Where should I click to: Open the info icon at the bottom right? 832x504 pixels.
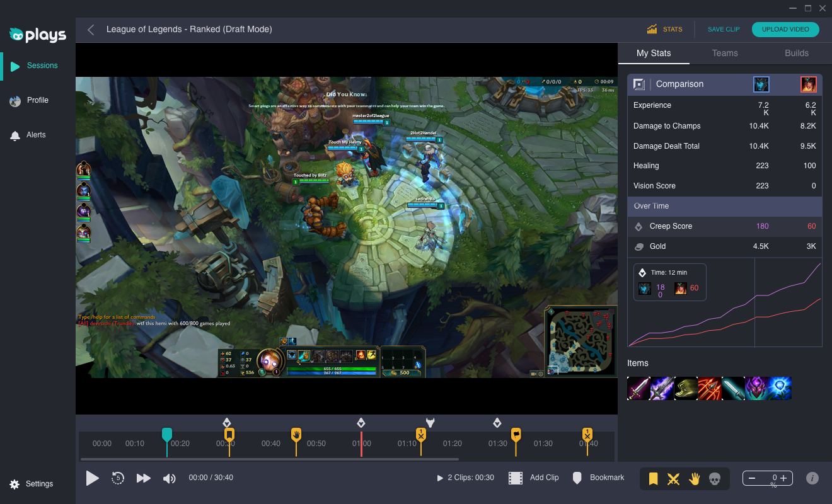(812, 478)
